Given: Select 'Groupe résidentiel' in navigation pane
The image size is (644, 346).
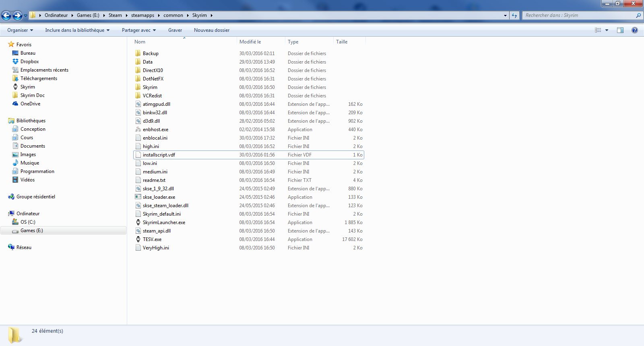Looking at the screenshot, I should point(35,197).
